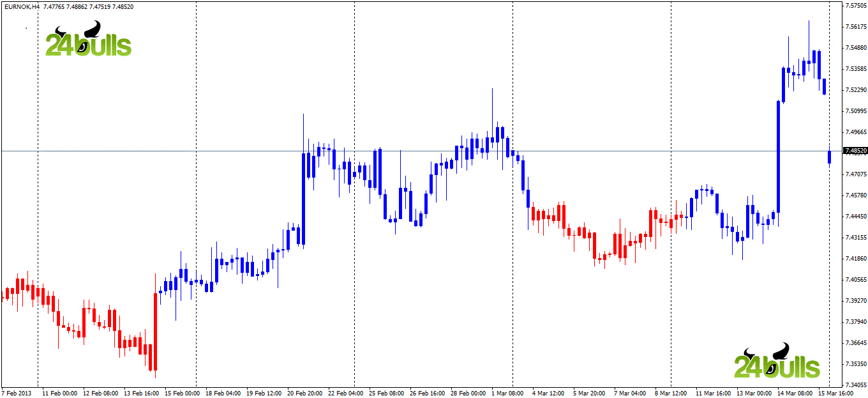Pick the 7.52290 price axis label

pyautogui.click(x=857, y=90)
